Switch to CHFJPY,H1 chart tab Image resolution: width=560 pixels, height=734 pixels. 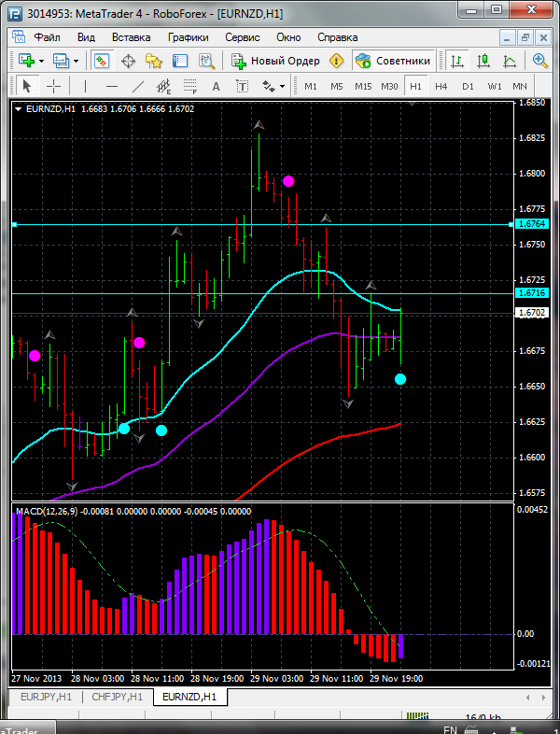pyautogui.click(x=117, y=697)
